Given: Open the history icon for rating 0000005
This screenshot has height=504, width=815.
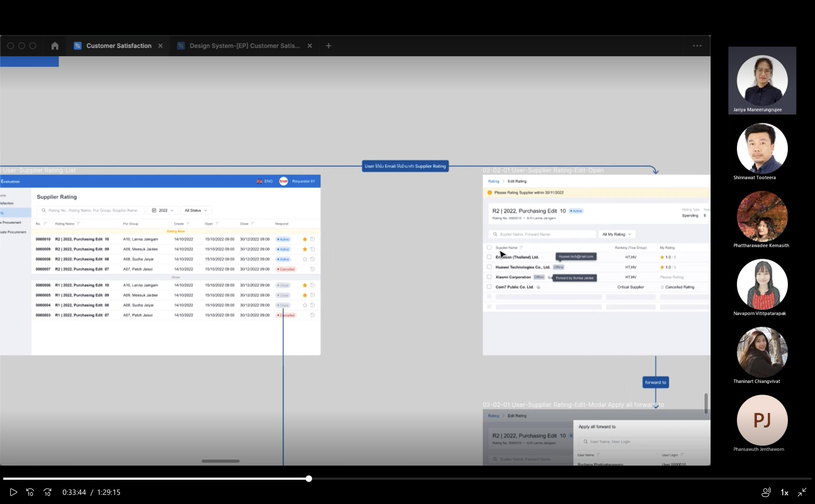Looking at the screenshot, I should 313,295.
